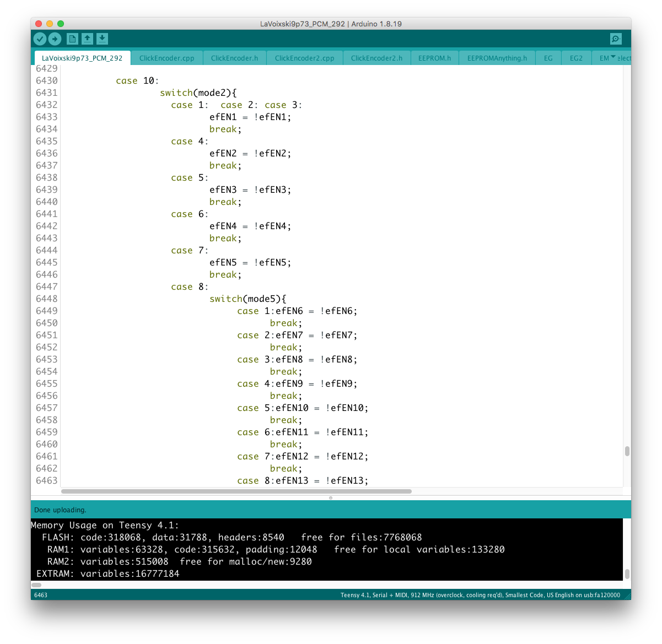Click the Upload arrow icon

(55, 39)
